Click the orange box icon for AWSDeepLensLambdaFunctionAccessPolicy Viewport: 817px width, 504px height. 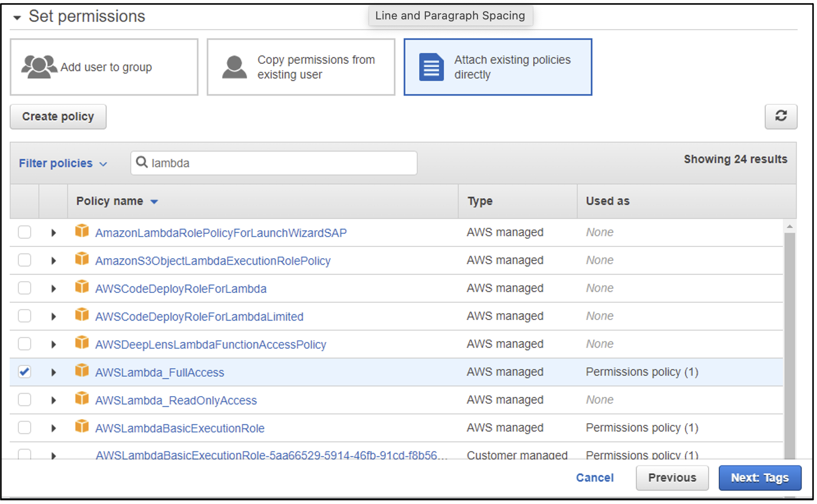tap(82, 342)
